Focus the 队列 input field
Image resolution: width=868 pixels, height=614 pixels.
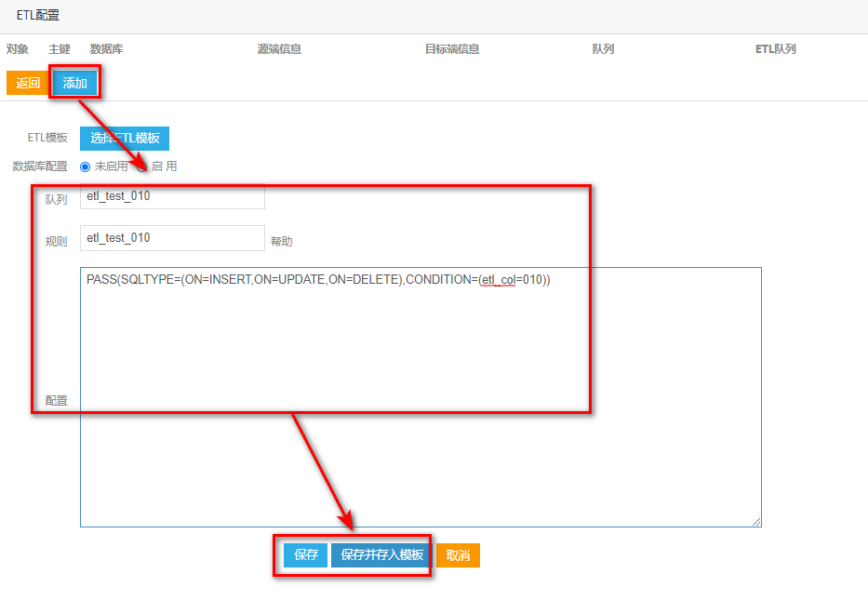click(x=172, y=197)
